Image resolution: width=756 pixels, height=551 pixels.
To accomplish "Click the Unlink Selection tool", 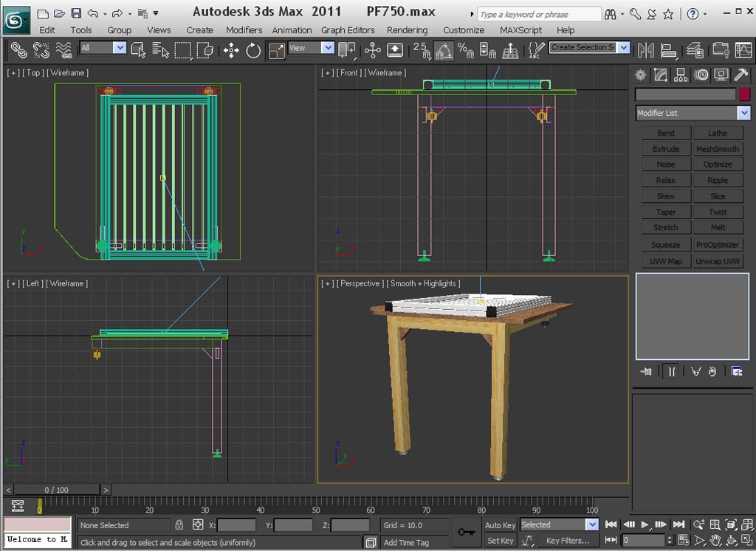I will 41,49.
